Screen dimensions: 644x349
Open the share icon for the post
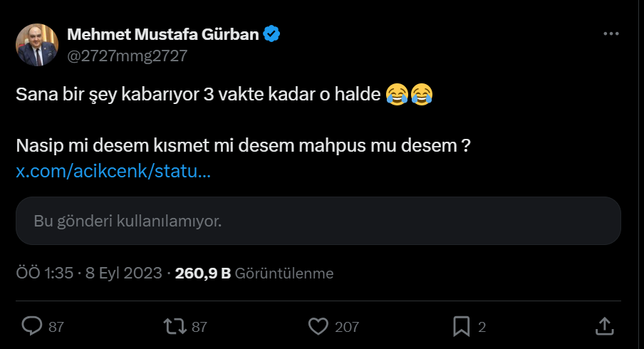(604, 326)
